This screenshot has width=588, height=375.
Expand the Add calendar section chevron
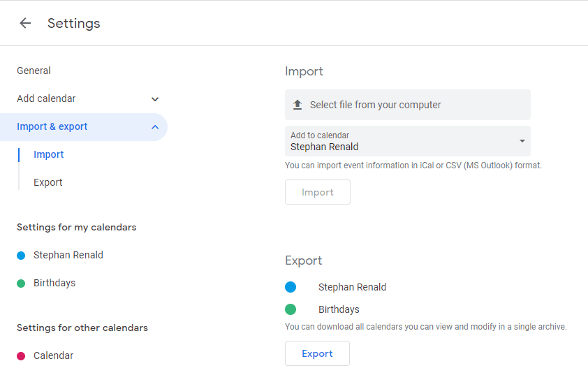[x=155, y=99]
